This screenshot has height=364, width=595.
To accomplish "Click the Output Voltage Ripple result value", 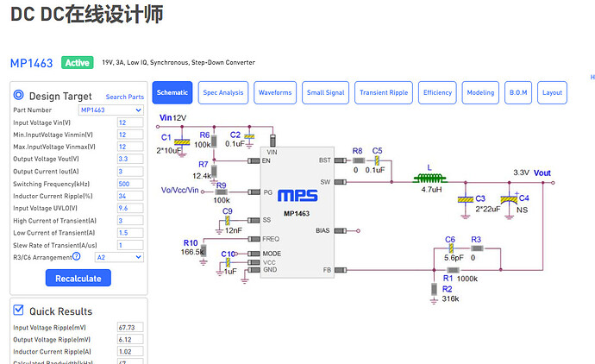I will 130,339.
